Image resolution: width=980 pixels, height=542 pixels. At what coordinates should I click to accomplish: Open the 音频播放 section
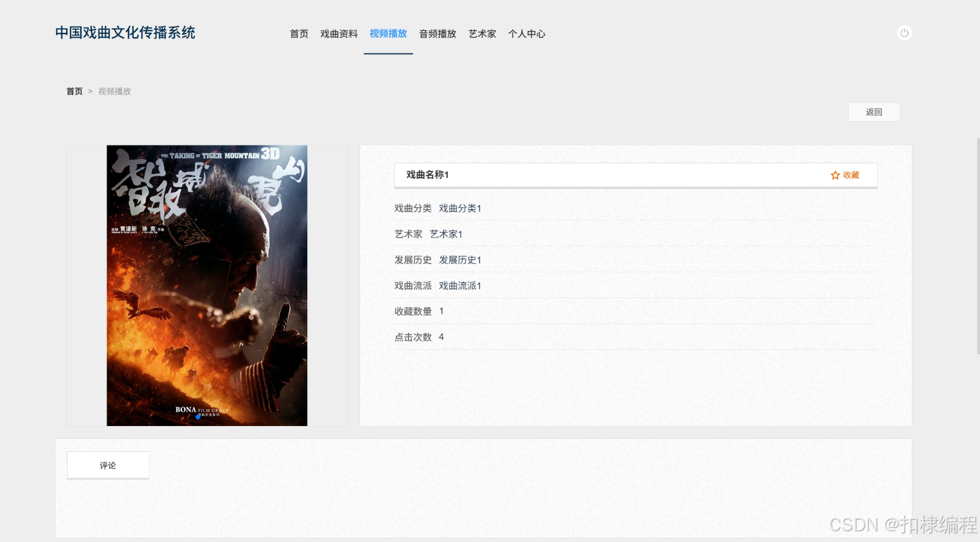pyautogui.click(x=438, y=34)
